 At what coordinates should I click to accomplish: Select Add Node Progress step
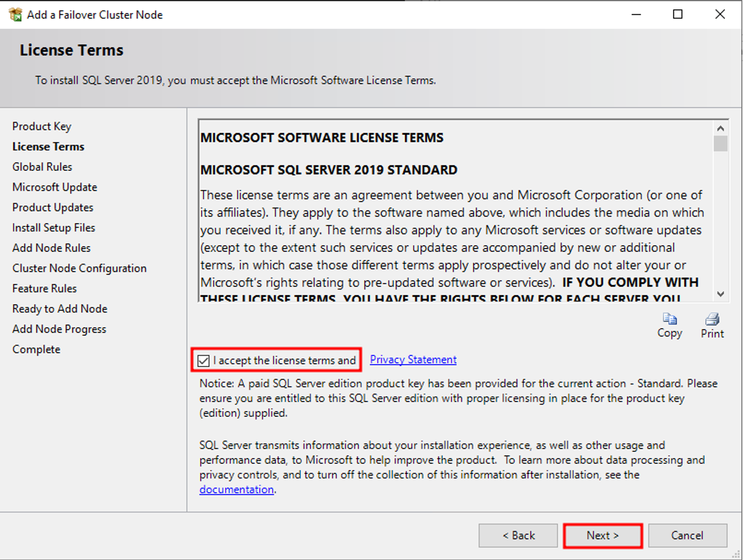[59, 329]
